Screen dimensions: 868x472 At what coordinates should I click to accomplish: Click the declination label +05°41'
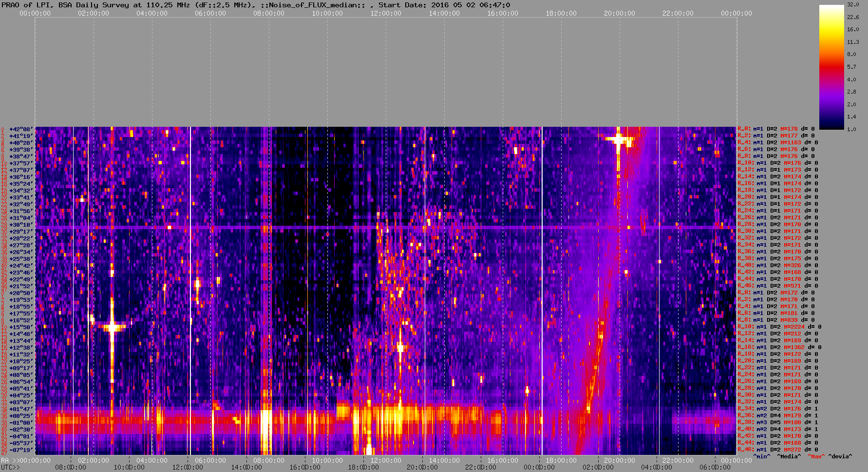21,389
